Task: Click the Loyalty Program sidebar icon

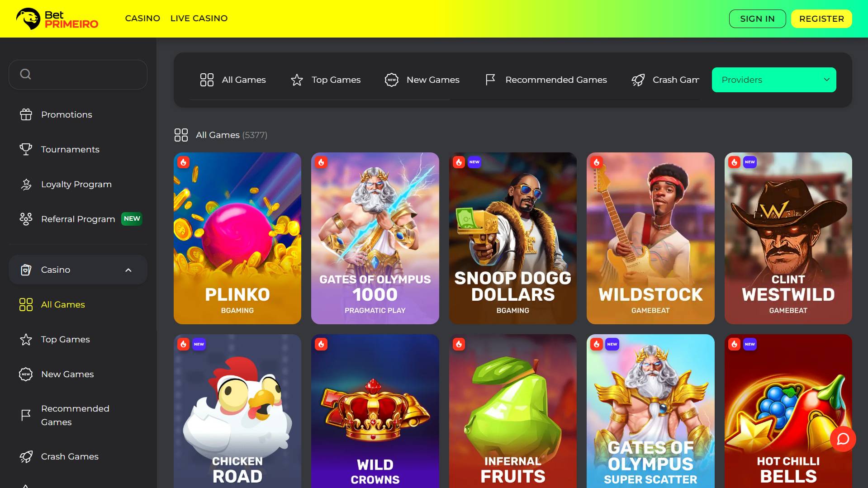Action: point(26,185)
